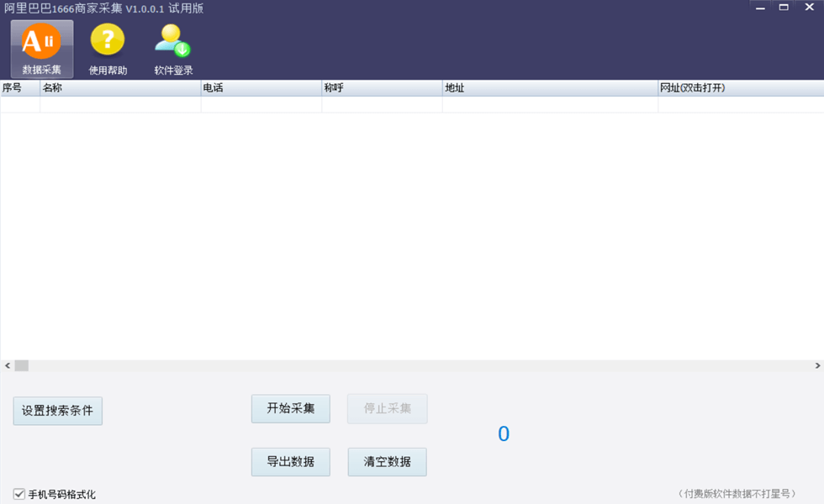Click the horizontal scrollbar left arrow

[8, 365]
